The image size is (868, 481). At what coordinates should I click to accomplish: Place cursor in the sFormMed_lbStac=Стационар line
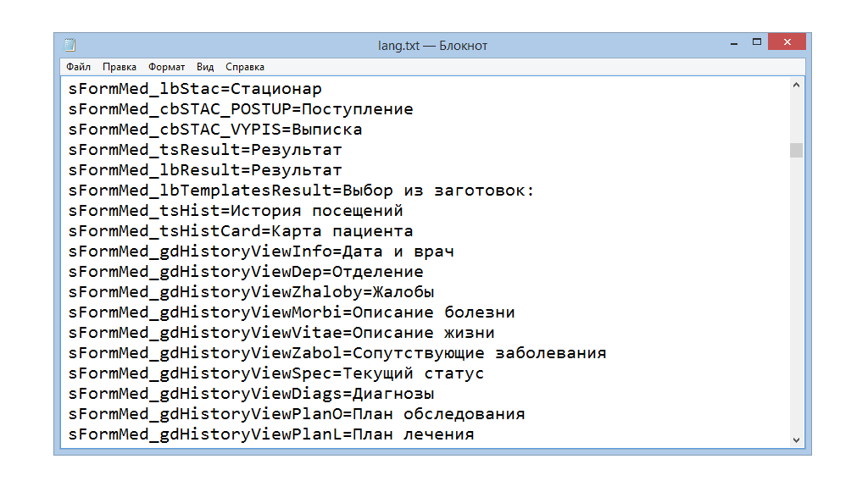pos(195,89)
